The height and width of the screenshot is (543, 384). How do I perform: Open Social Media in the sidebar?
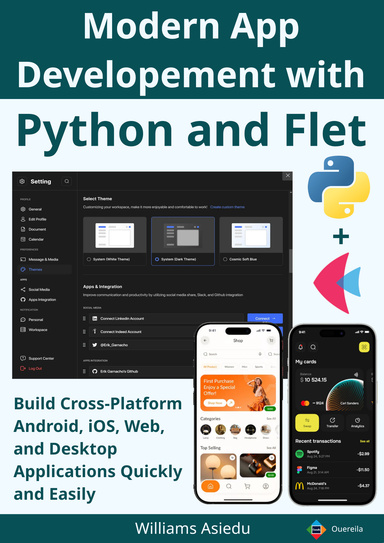tap(35, 290)
